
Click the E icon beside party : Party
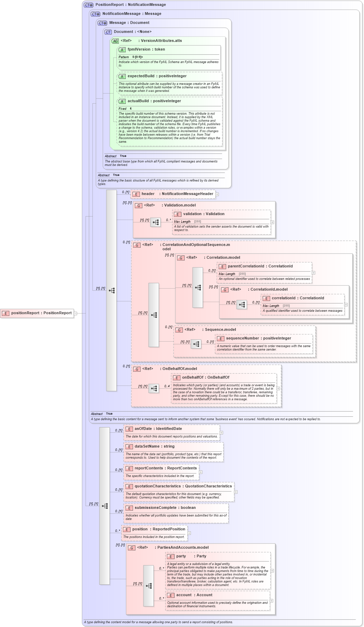click(x=171, y=556)
